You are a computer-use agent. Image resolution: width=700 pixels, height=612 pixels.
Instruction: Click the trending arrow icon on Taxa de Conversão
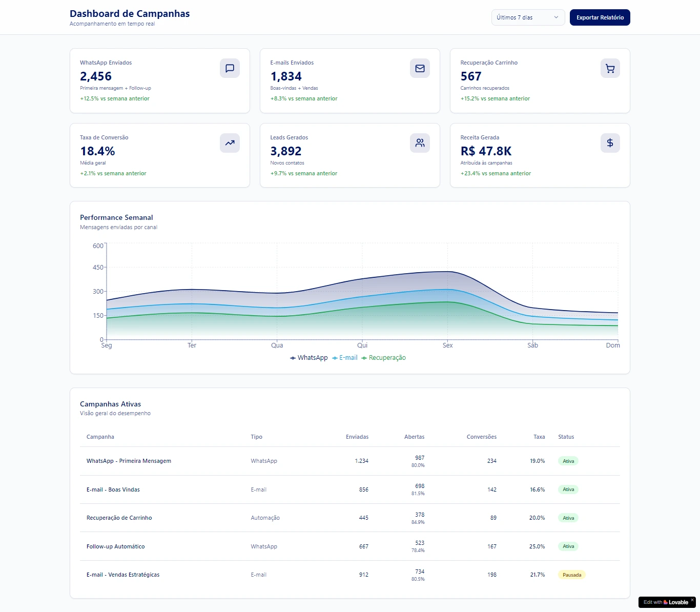(x=230, y=143)
